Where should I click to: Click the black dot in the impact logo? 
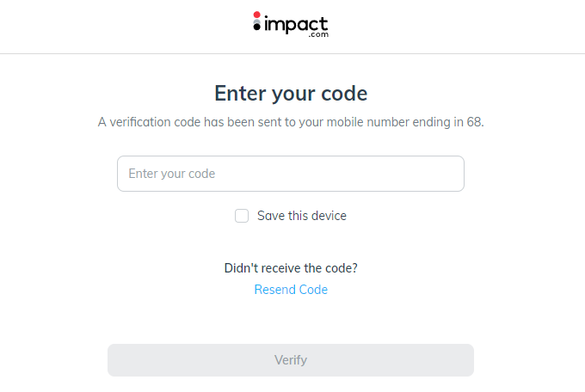pyautogui.click(x=256, y=27)
